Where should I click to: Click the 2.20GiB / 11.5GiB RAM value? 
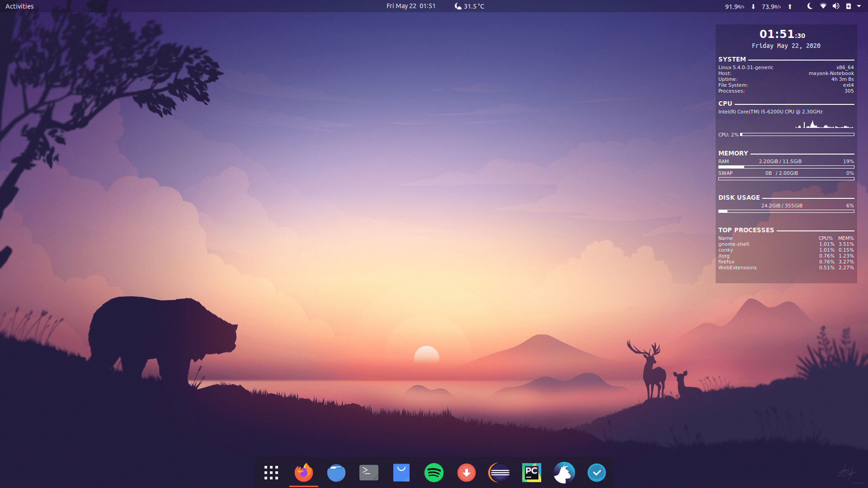pos(780,162)
